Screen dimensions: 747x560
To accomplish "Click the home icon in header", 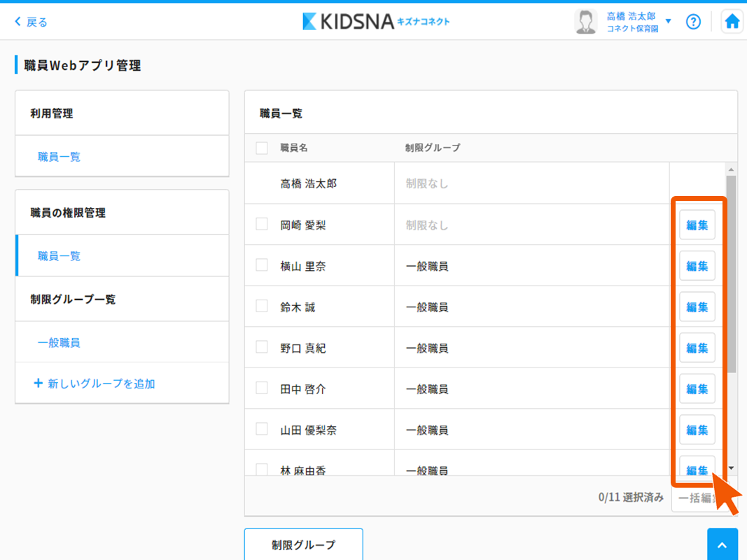I will point(732,22).
